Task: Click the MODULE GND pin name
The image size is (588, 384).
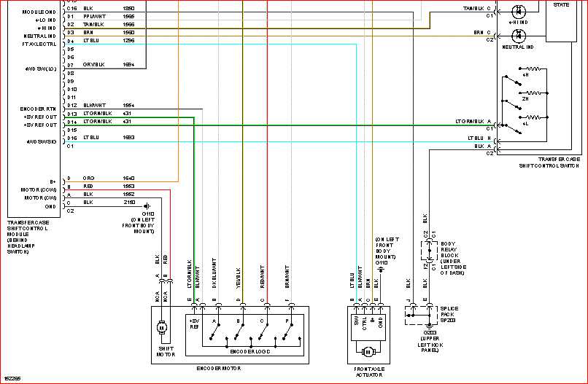Action: point(39,12)
